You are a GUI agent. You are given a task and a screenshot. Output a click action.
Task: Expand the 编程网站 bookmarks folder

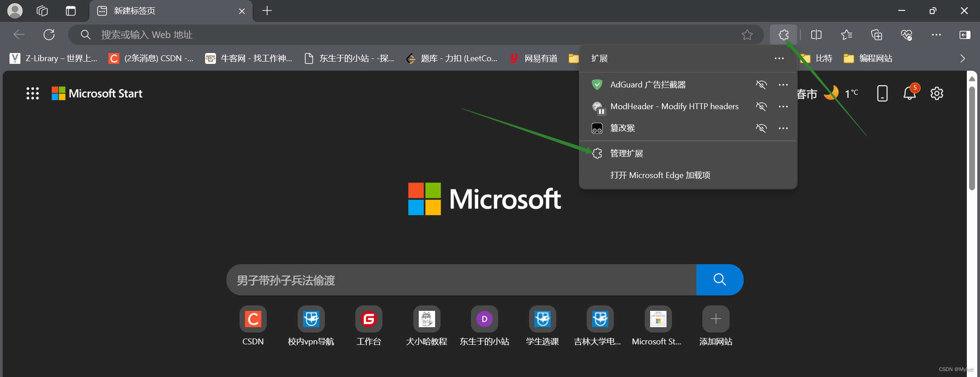pyautogui.click(x=868, y=58)
